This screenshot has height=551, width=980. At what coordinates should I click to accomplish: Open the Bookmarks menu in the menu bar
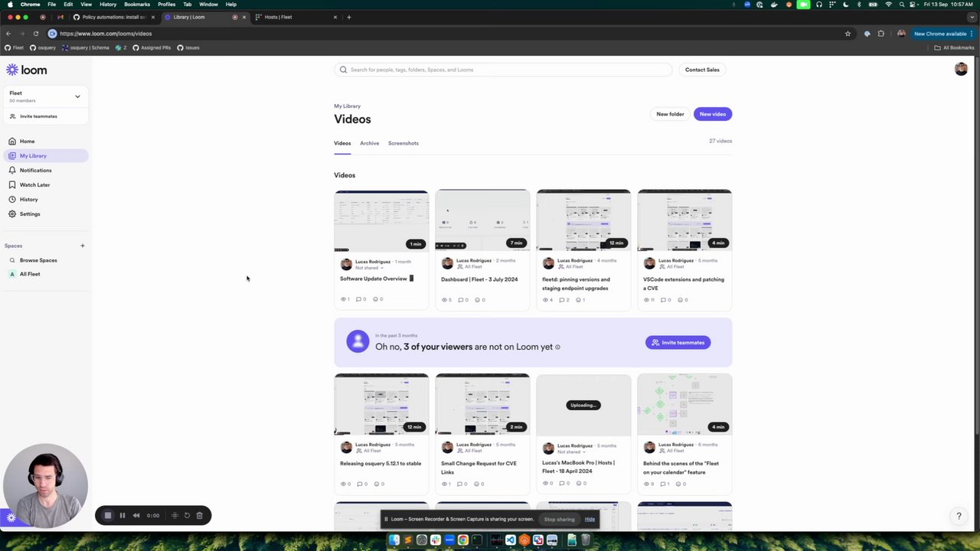(x=137, y=5)
